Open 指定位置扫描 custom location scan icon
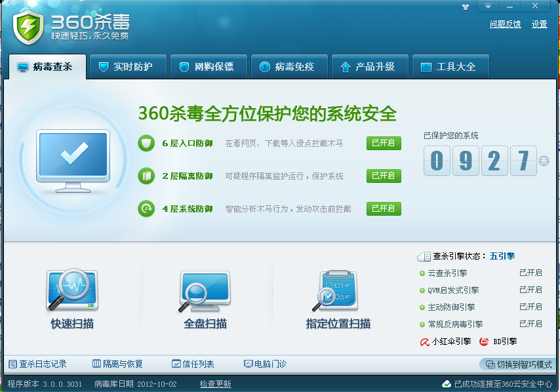 coord(334,291)
